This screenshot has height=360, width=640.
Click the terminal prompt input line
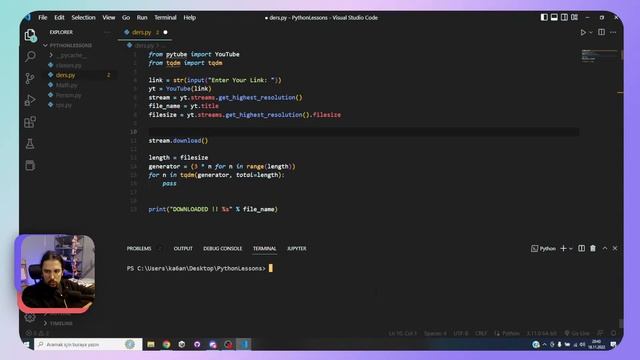[x=200, y=268]
